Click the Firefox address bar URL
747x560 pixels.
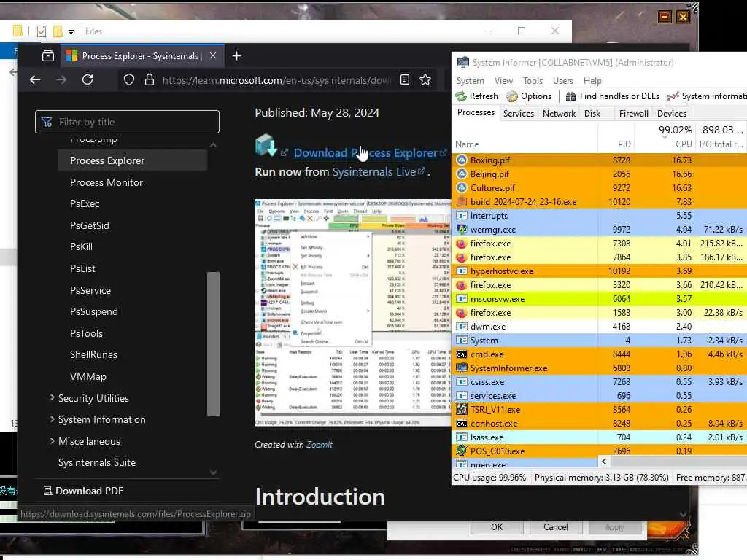[x=276, y=80]
